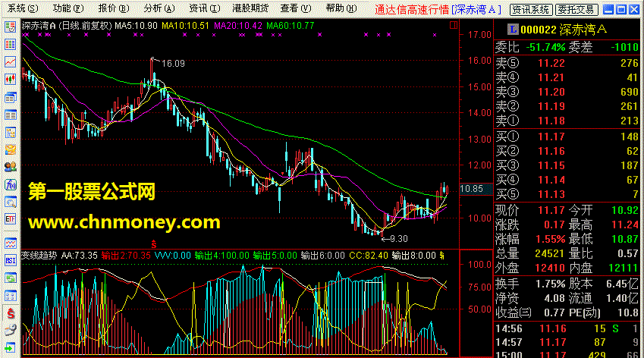Click the 外盘 12410 value
This screenshot has width=644, height=358.
(550, 268)
